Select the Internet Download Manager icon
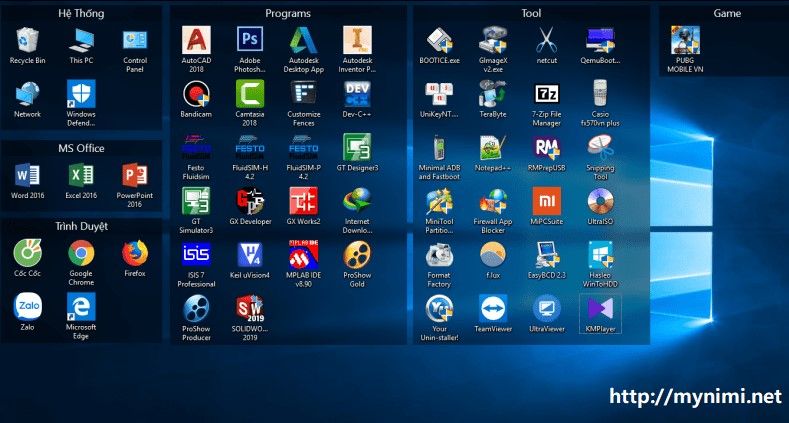Screen dimensions: 789x423 (357, 202)
